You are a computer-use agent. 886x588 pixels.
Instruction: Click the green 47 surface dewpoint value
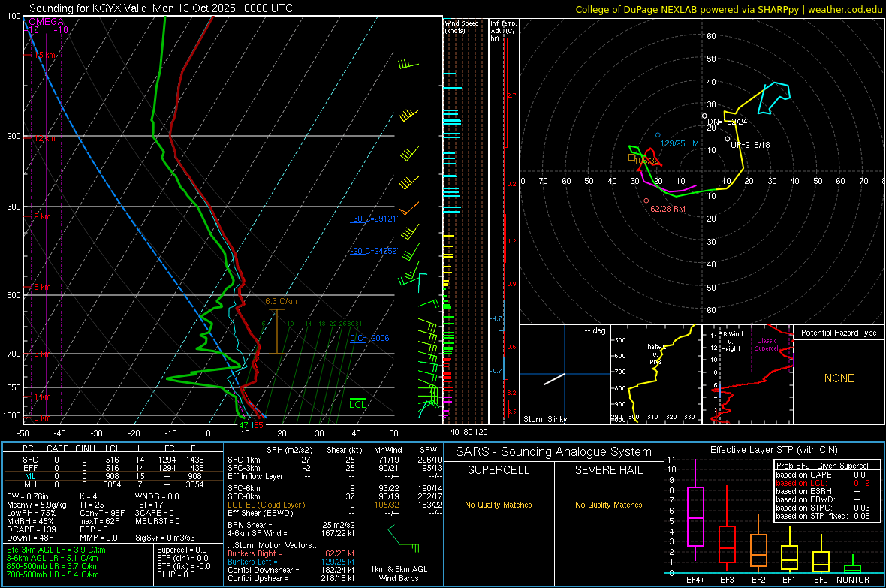click(x=243, y=425)
